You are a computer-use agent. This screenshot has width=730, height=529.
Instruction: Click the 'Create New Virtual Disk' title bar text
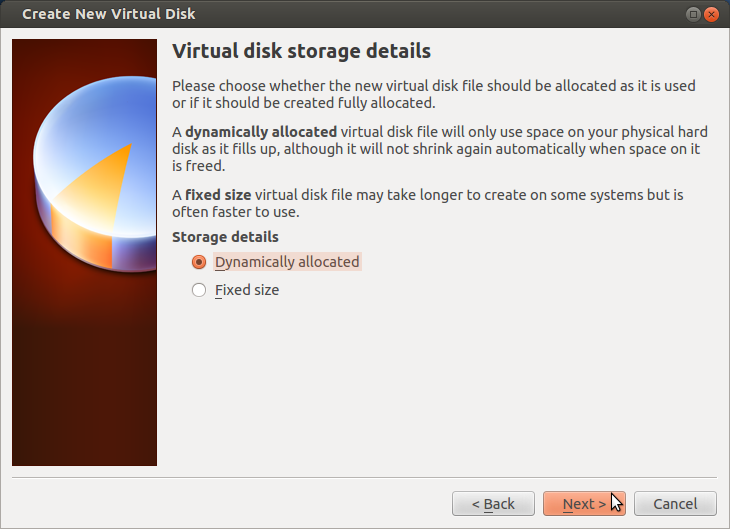(109, 14)
